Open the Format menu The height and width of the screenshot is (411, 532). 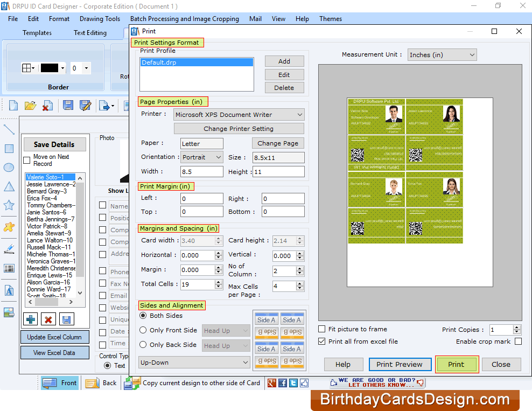pos(59,19)
